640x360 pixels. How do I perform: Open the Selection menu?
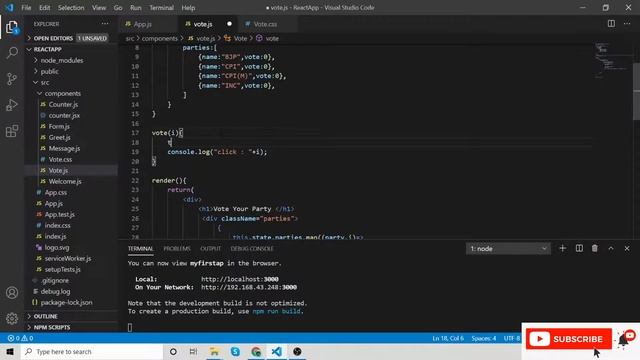71,7
